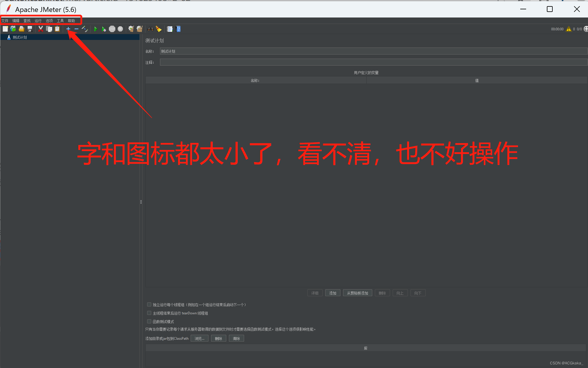Click the 0/0 thread count indicator

click(x=579, y=29)
